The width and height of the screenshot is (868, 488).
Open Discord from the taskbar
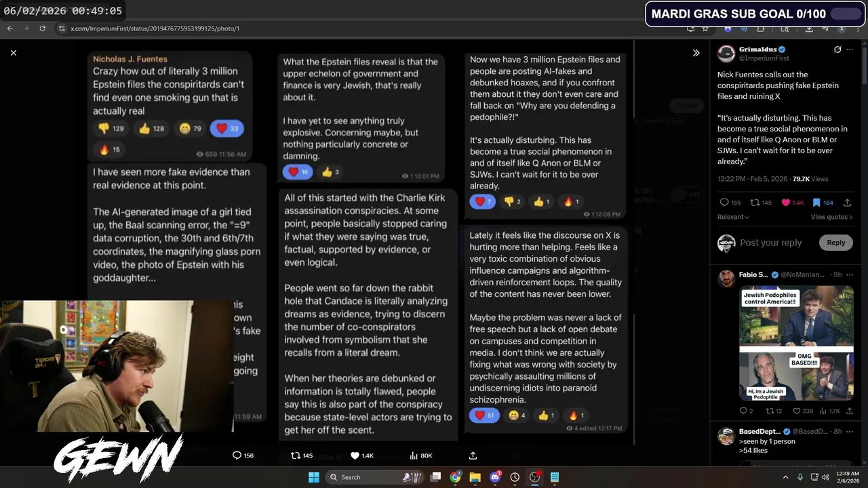(x=495, y=477)
